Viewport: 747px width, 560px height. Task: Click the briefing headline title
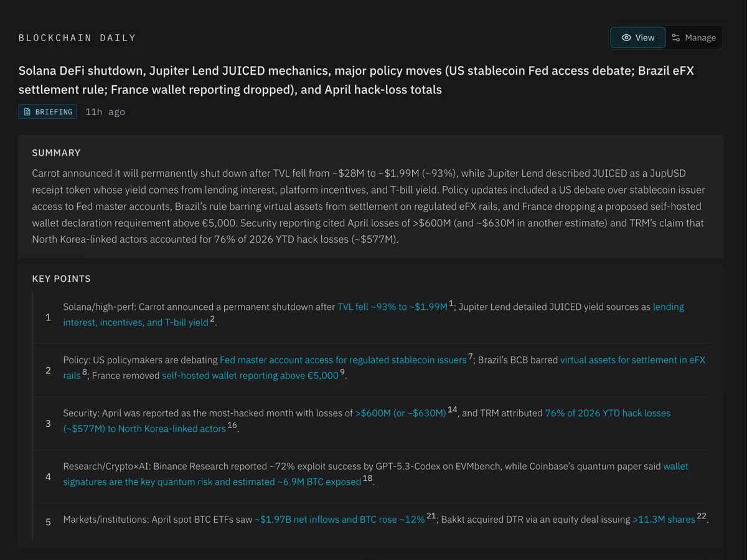(356, 80)
